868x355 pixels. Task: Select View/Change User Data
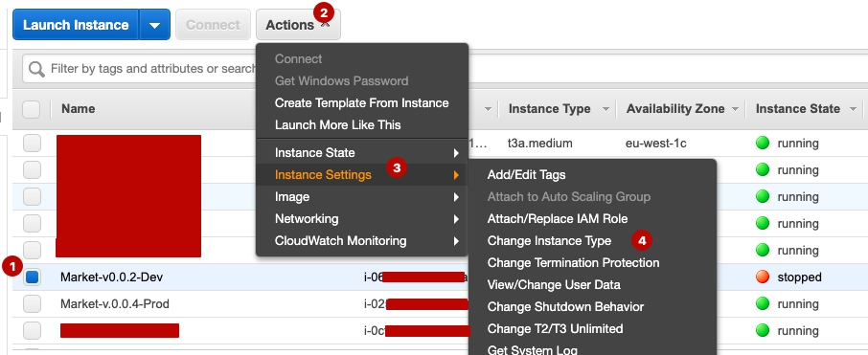pos(554,285)
